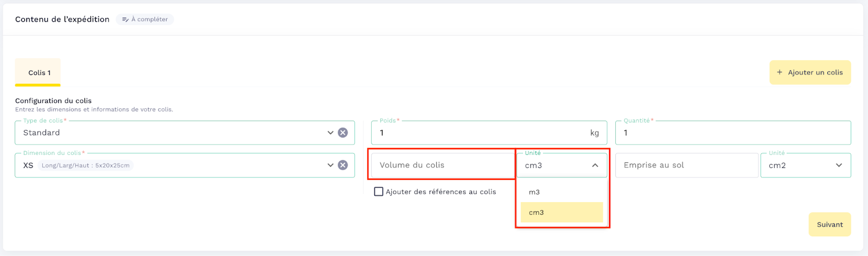Click the Emprise au sol field

click(x=686, y=165)
